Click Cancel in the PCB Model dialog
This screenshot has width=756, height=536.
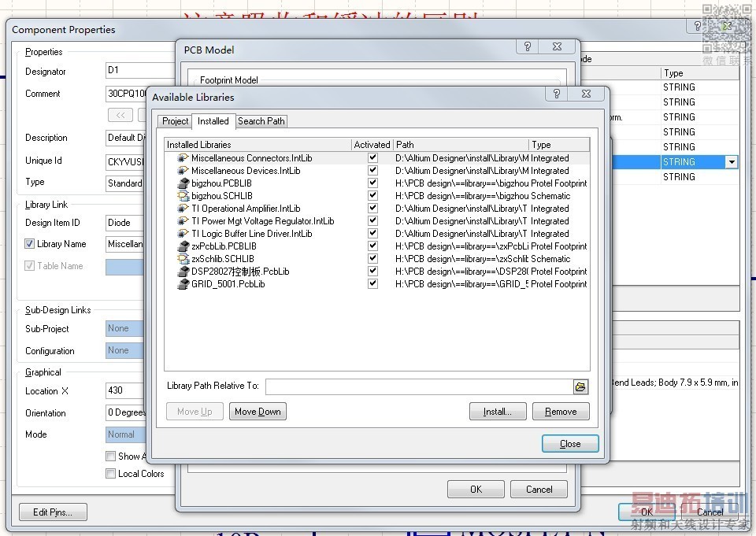[539, 490]
